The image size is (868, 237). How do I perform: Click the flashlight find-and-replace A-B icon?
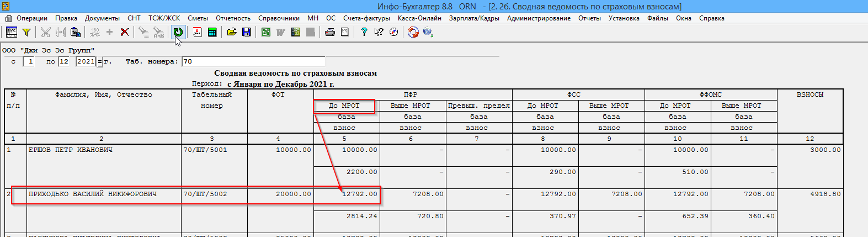tap(158, 32)
